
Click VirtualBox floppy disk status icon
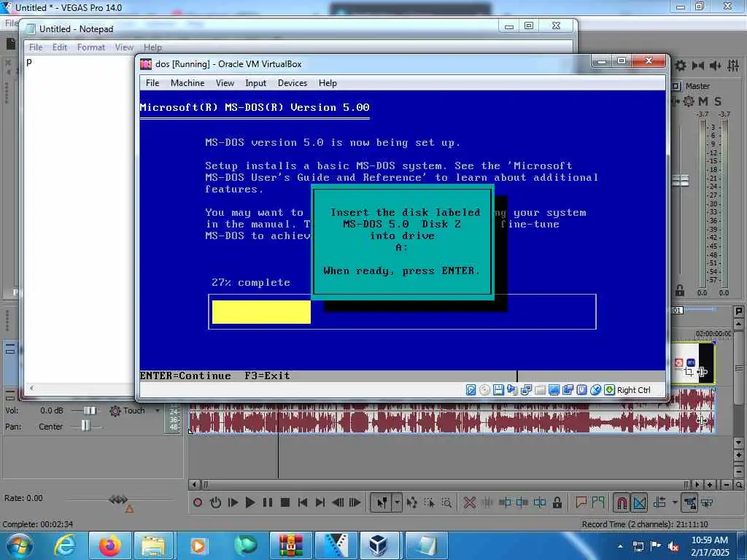498,390
